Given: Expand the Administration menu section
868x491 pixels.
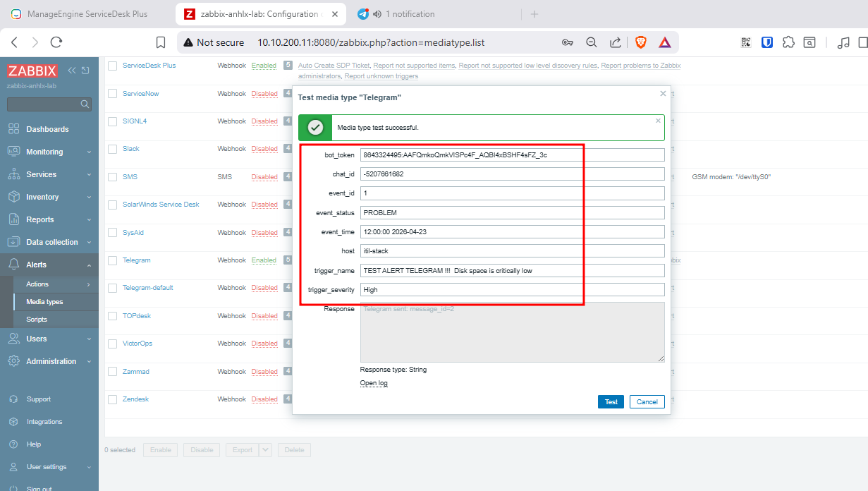Looking at the screenshot, I should 51,361.
